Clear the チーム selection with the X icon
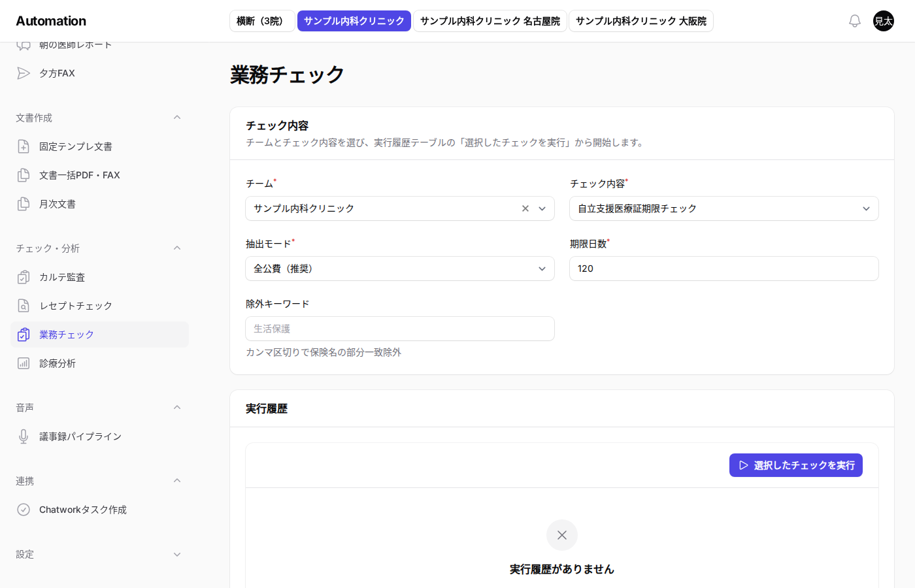This screenshot has height=588, width=915. pos(525,208)
